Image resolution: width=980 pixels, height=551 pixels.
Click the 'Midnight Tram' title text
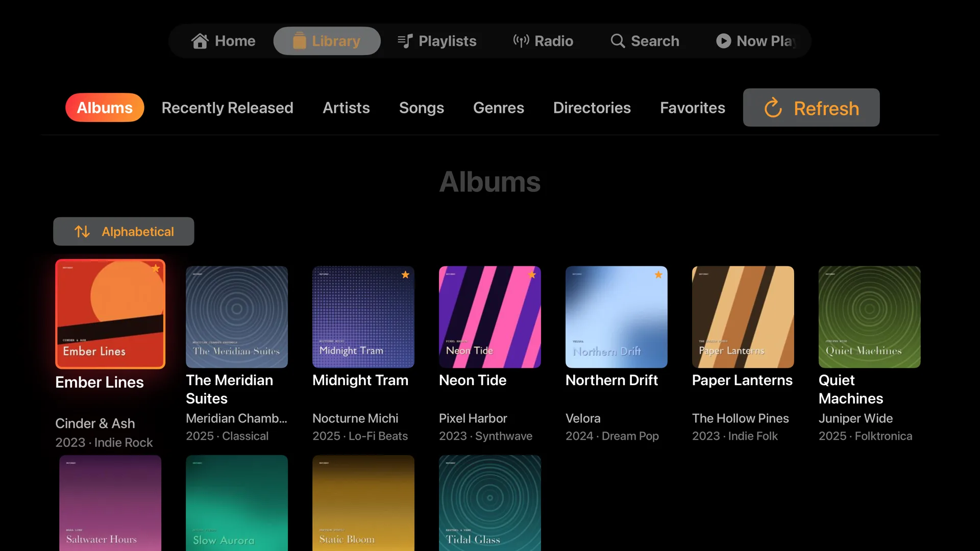tap(360, 380)
